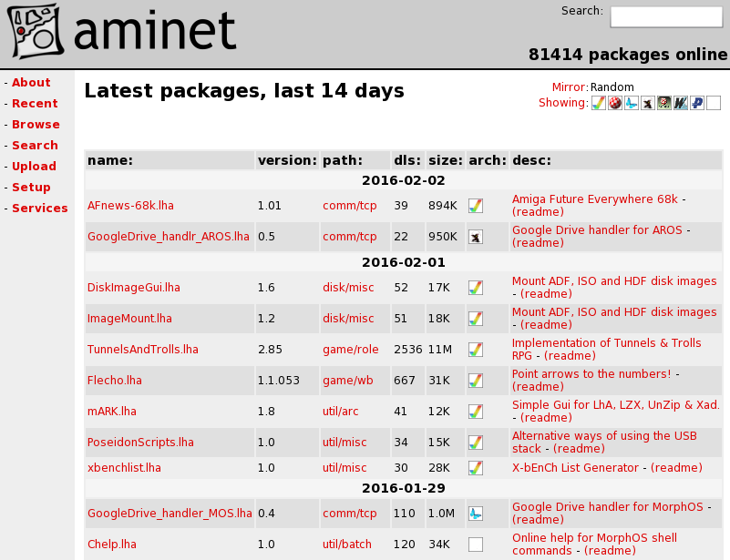Open Setup from the sidebar
The image size is (730, 560).
pos(31,187)
